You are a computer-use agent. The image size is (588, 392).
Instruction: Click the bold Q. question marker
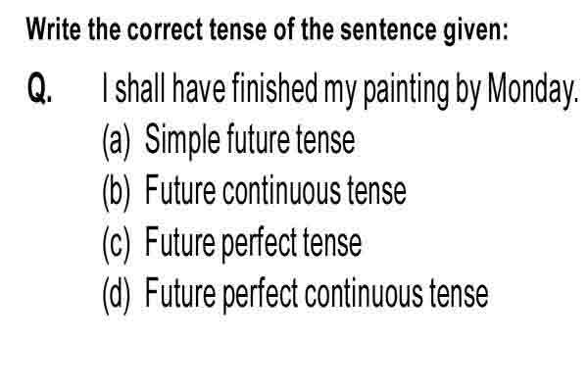click(39, 89)
